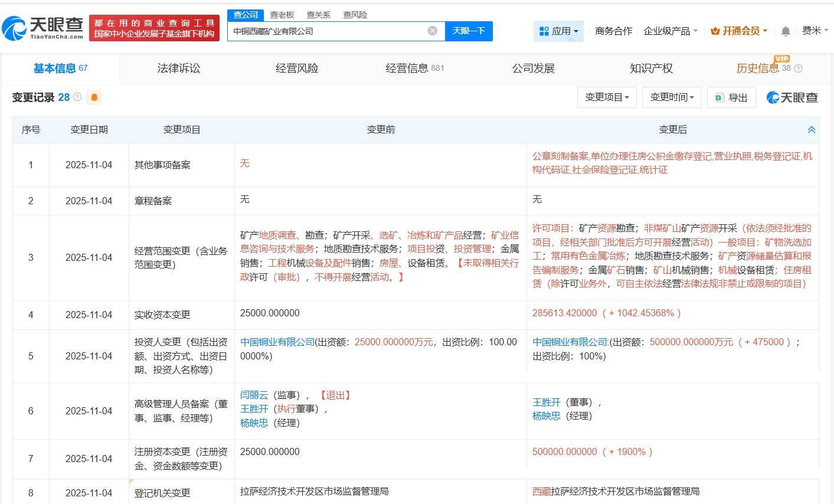Image resolution: width=834 pixels, height=504 pixels.
Task: Open the notification bell in top bar
Action: [x=786, y=31]
